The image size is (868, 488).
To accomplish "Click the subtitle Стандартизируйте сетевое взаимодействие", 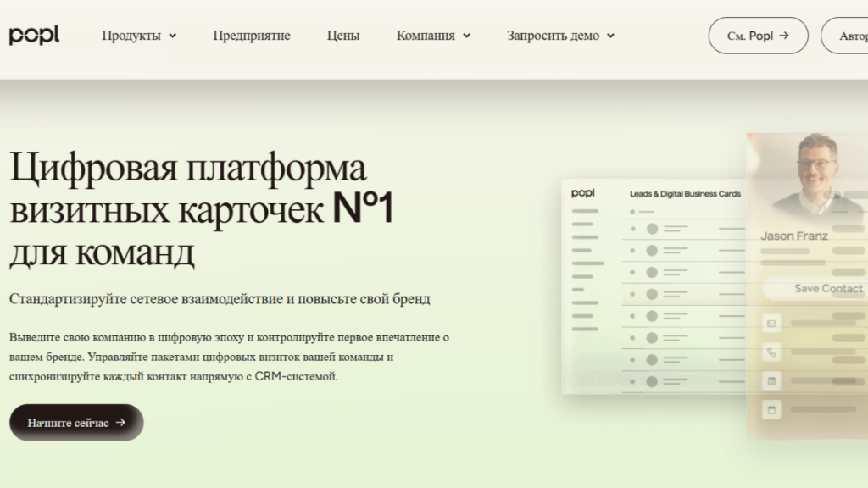I will pyautogui.click(x=220, y=299).
